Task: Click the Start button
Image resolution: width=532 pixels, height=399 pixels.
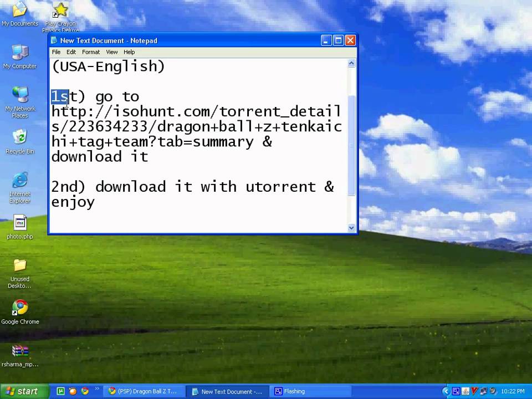Action: point(24,391)
